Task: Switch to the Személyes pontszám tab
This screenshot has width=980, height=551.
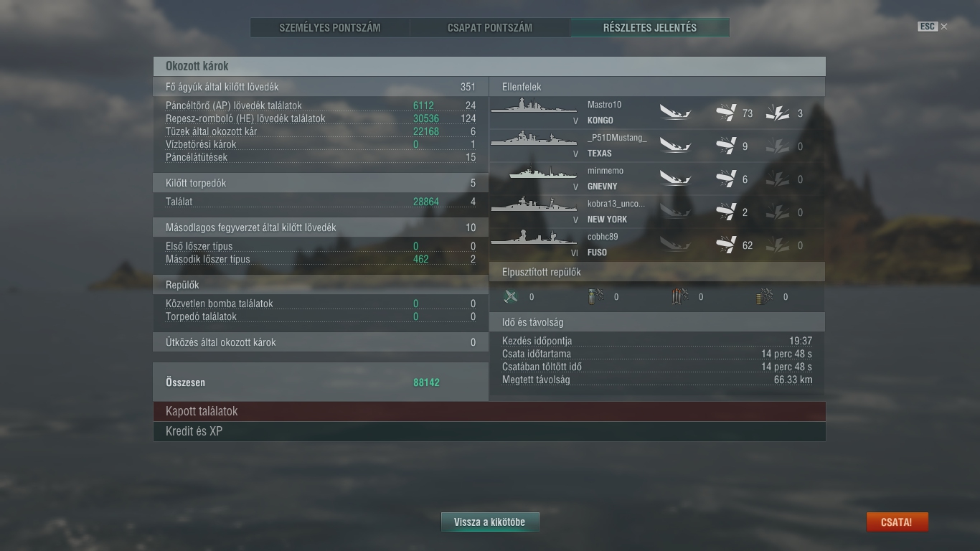Action: [330, 28]
